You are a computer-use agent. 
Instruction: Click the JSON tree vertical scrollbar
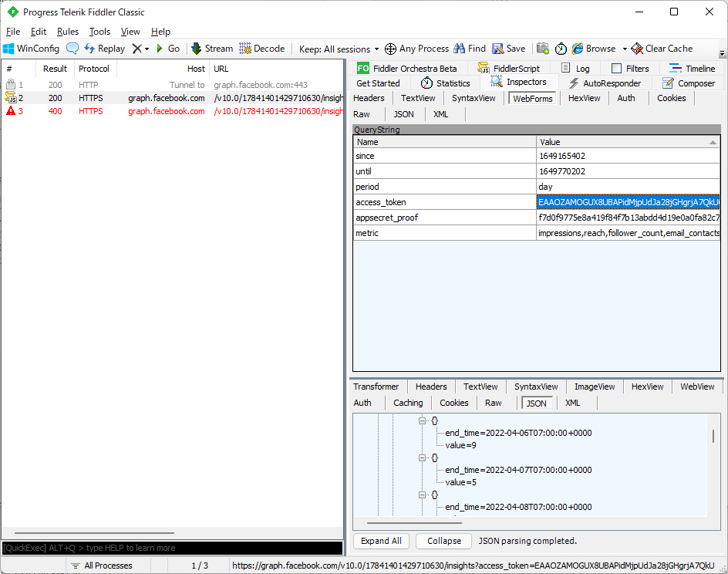713,437
